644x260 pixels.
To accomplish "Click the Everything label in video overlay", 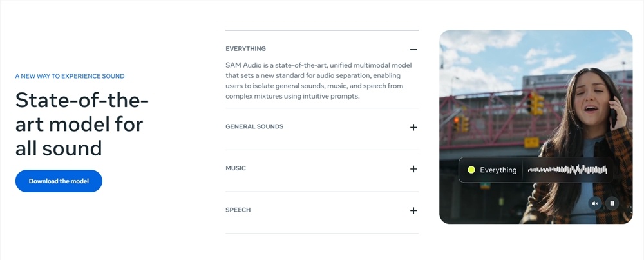I will click(498, 170).
